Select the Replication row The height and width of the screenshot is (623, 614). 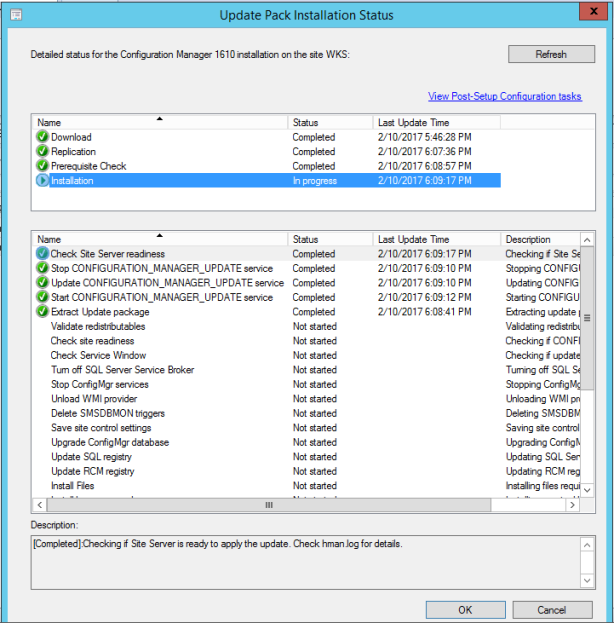[x=268, y=151]
